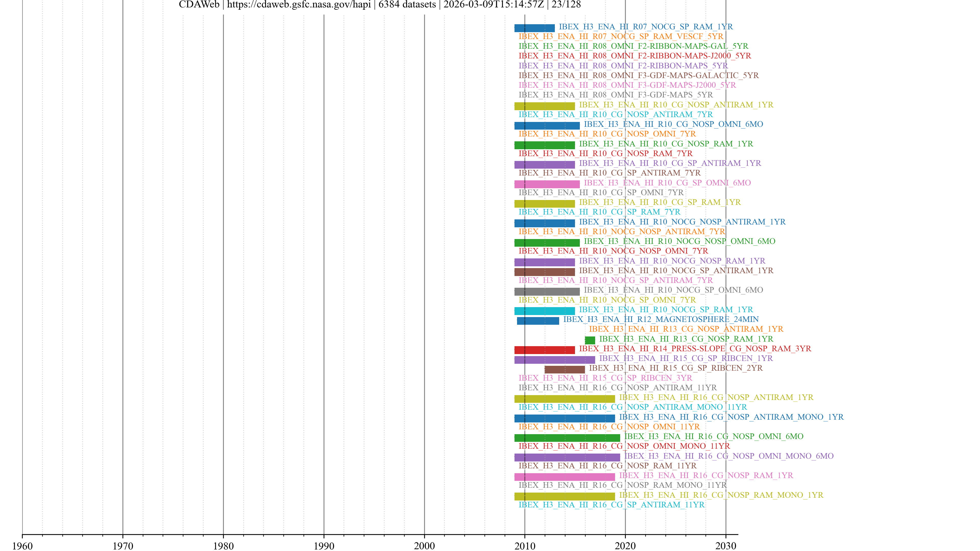
Task: Click the cyan R10_NOCG_SP_RAM_1YR bar
Action: pyautogui.click(x=544, y=311)
